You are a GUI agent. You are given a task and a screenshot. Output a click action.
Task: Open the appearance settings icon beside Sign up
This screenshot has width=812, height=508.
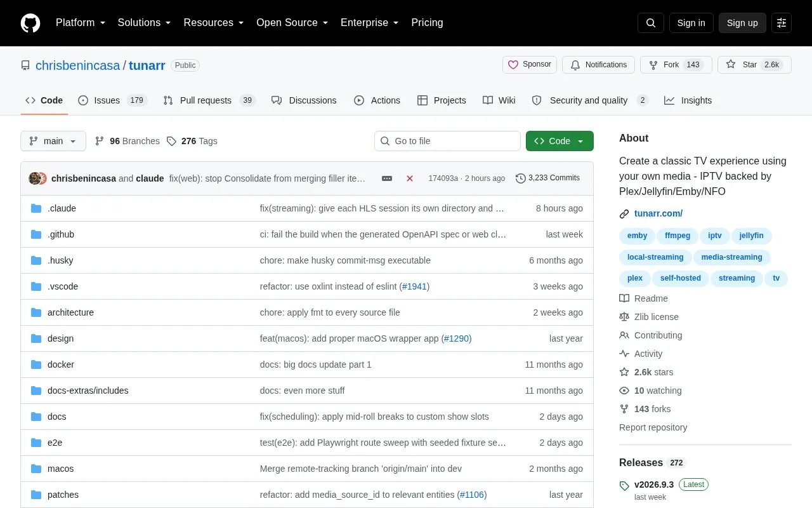click(x=782, y=23)
